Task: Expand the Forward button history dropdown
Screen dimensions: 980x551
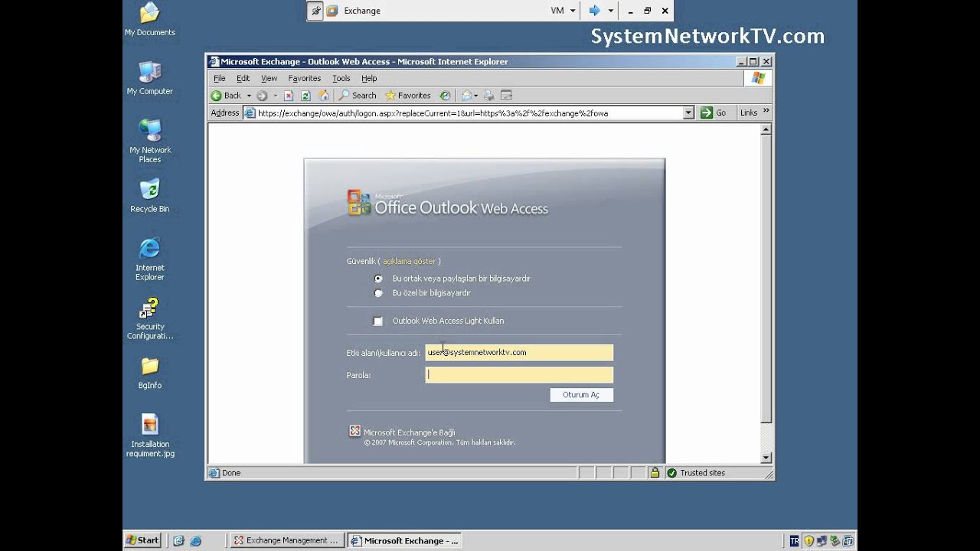Action: tap(275, 96)
